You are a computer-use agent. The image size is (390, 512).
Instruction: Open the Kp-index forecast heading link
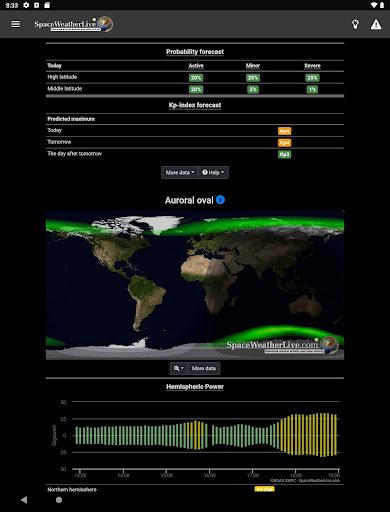[195, 105]
